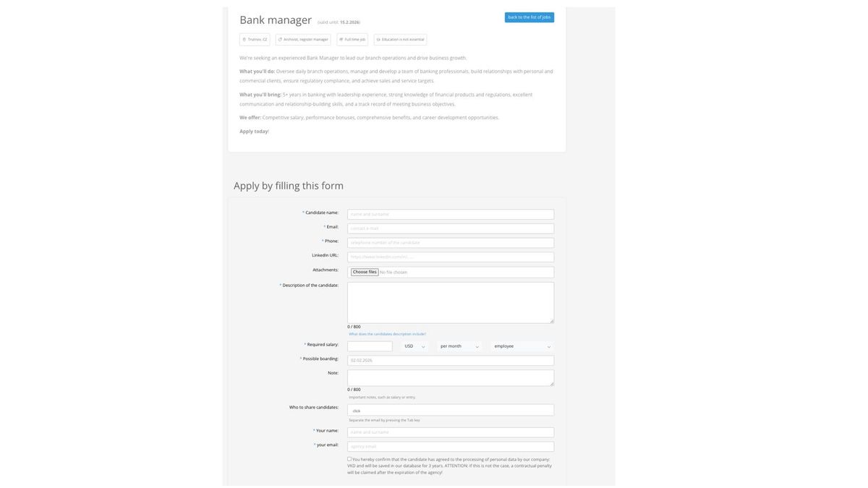This screenshot has width=868, height=488.
Task: Click the Who to share candidates field
Action: coord(451,411)
